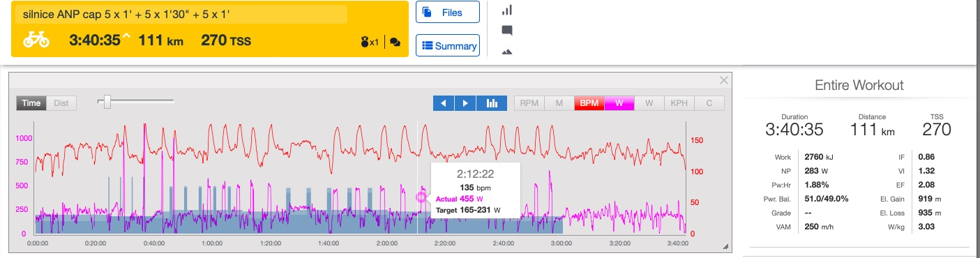Open the mountain elevation icon

coord(507,51)
